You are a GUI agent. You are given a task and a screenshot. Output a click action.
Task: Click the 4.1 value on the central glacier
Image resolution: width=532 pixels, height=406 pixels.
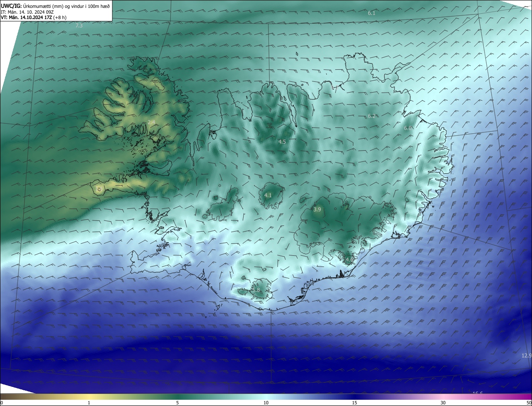click(x=268, y=195)
